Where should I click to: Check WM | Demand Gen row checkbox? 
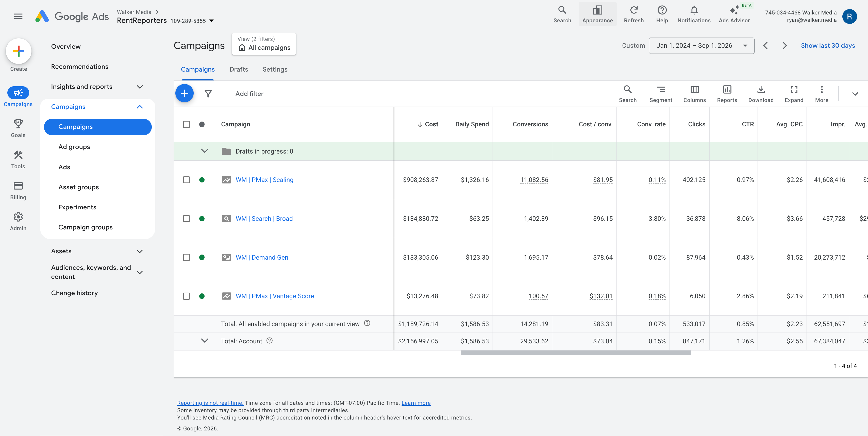(186, 257)
